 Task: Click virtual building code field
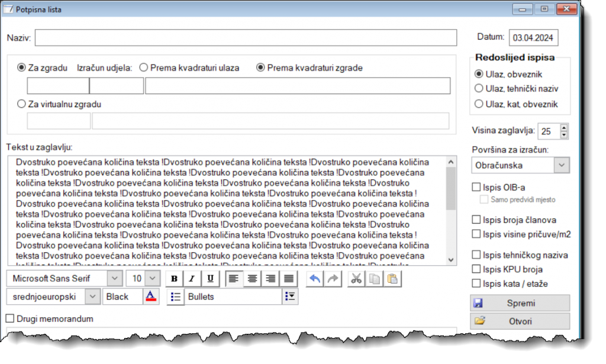pyautogui.click(x=59, y=121)
